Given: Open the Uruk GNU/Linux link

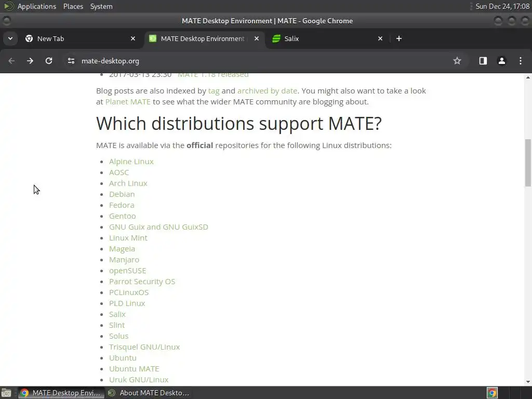Looking at the screenshot, I should pyautogui.click(x=139, y=380).
